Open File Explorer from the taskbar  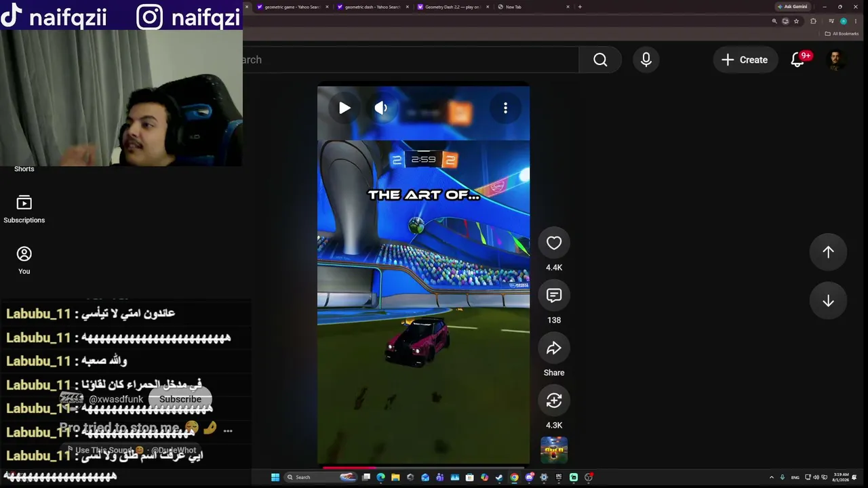pyautogui.click(x=395, y=477)
